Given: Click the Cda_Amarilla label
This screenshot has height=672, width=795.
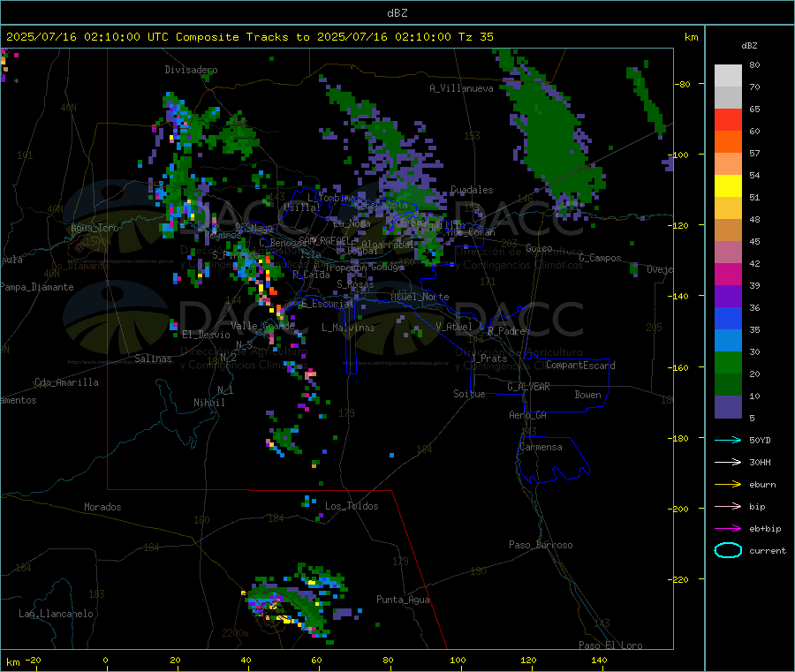Looking at the screenshot, I should (x=66, y=382).
